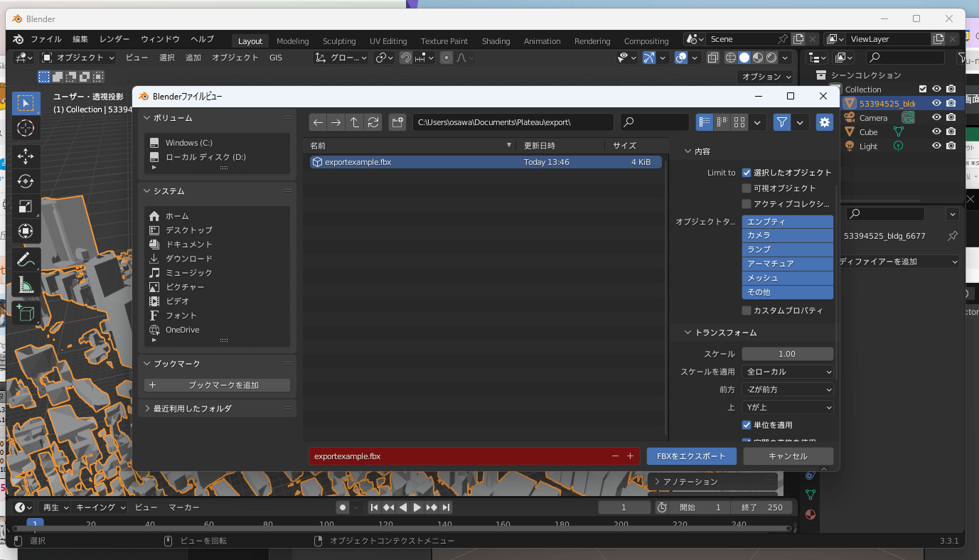The image size is (979, 560).
Task: Hide Cube in outliner viewport
Action: (937, 131)
